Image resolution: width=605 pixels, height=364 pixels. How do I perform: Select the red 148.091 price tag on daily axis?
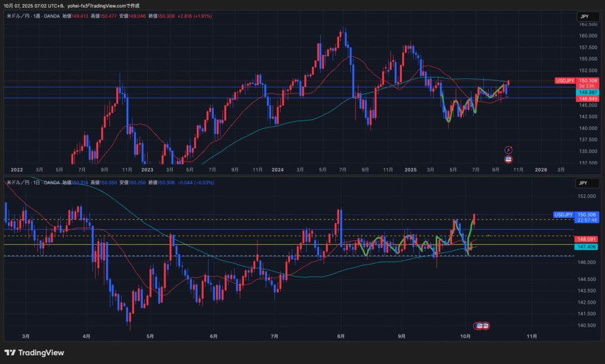(588, 239)
